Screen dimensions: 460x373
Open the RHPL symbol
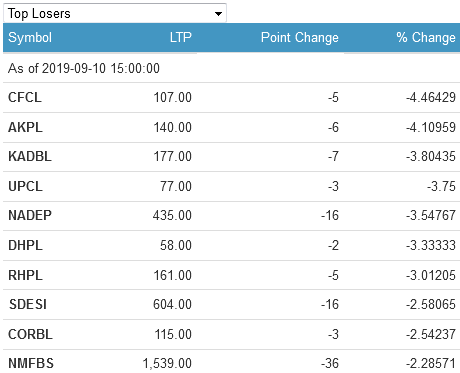25,275
